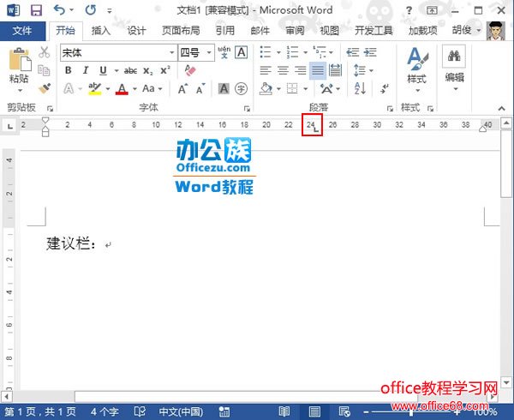Toggle strikethrough abc formatting

[x=130, y=70]
